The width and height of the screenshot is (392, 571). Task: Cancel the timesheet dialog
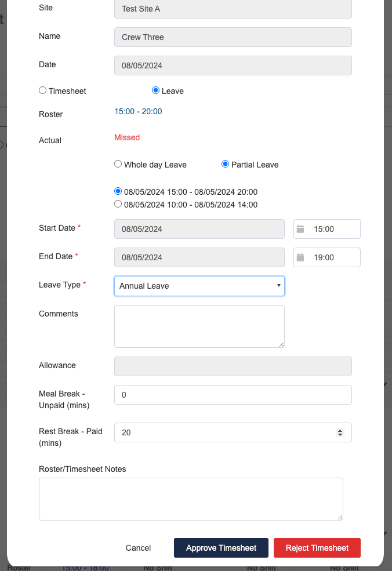138,548
